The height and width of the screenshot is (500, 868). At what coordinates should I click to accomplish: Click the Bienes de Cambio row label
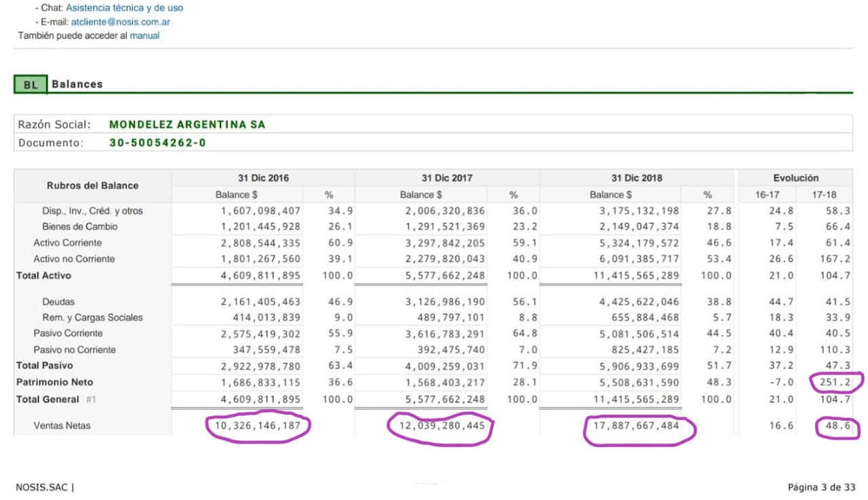pos(79,226)
